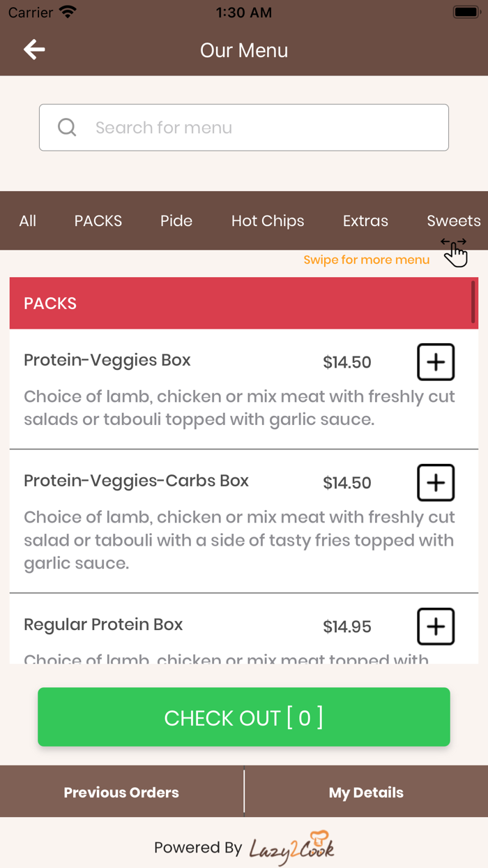488x868 pixels.
Task: Tap the back arrow to leave Our Menu
Action: point(33,49)
